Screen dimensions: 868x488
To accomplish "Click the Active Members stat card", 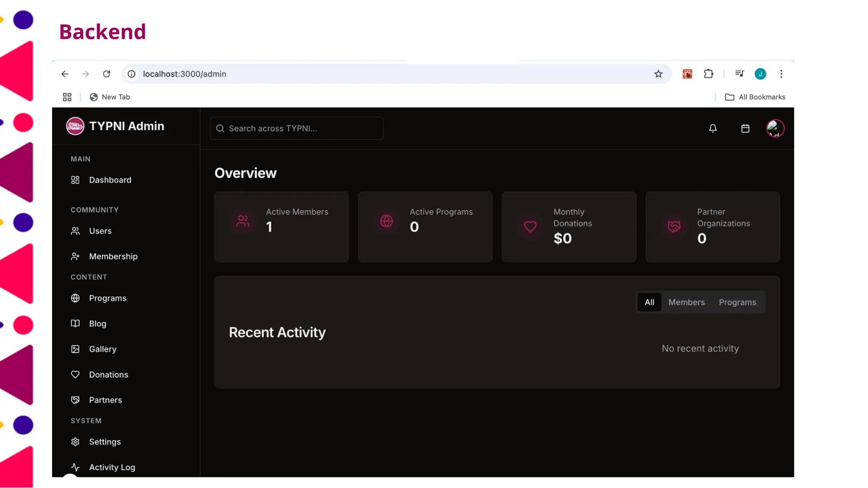I will click(x=281, y=227).
